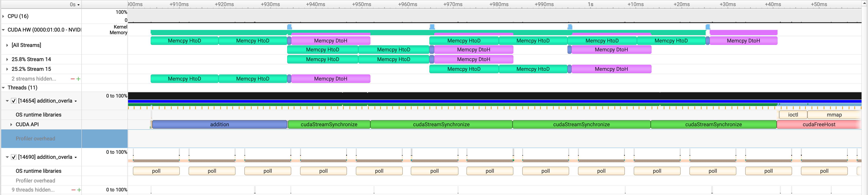Select the blue addition range in CUDA API
Viewport: 868px width, 195px height.
[x=219, y=124]
